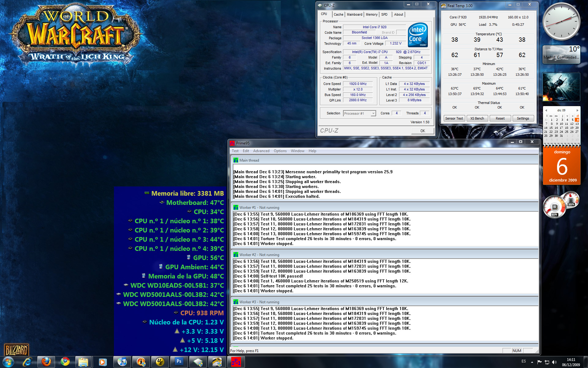Click the CPU usage meter gadget
Image resolution: width=588 pixels, height=368 pixels.
[555, 207]
